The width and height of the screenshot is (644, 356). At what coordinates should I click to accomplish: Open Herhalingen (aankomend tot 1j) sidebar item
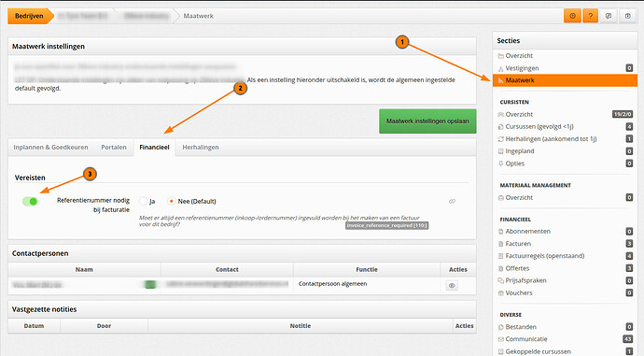coord(551,139)
